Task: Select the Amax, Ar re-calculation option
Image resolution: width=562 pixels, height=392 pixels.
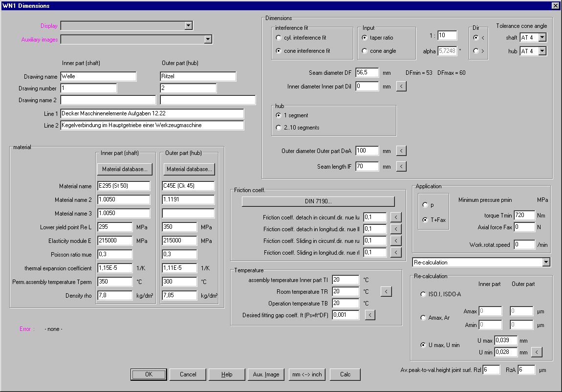Action: [x=423, y=318]
